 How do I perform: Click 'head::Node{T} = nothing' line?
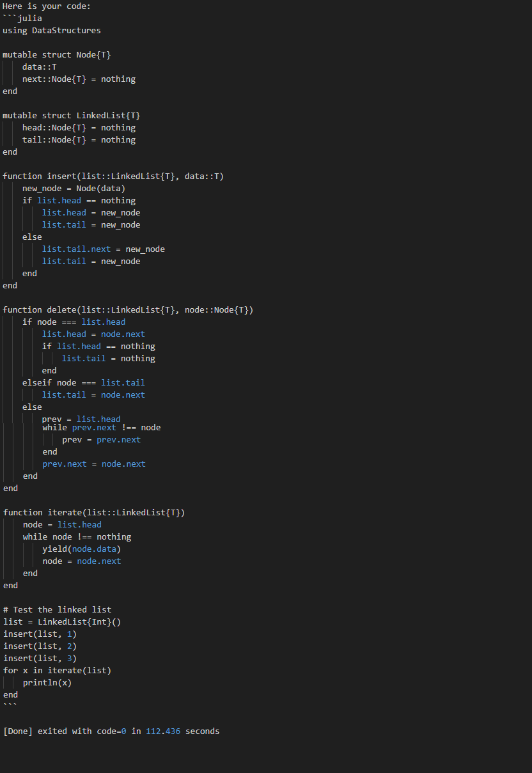(79, 128)
